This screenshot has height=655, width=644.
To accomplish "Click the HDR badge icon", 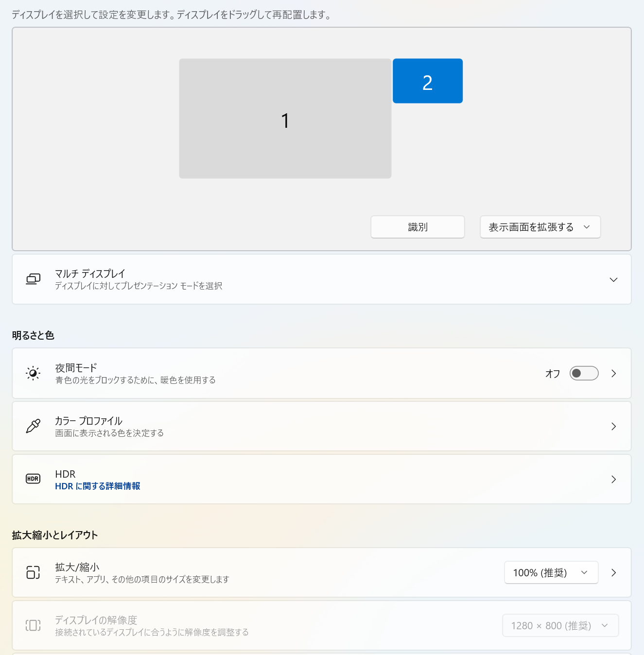I will [x=33, y=479].
